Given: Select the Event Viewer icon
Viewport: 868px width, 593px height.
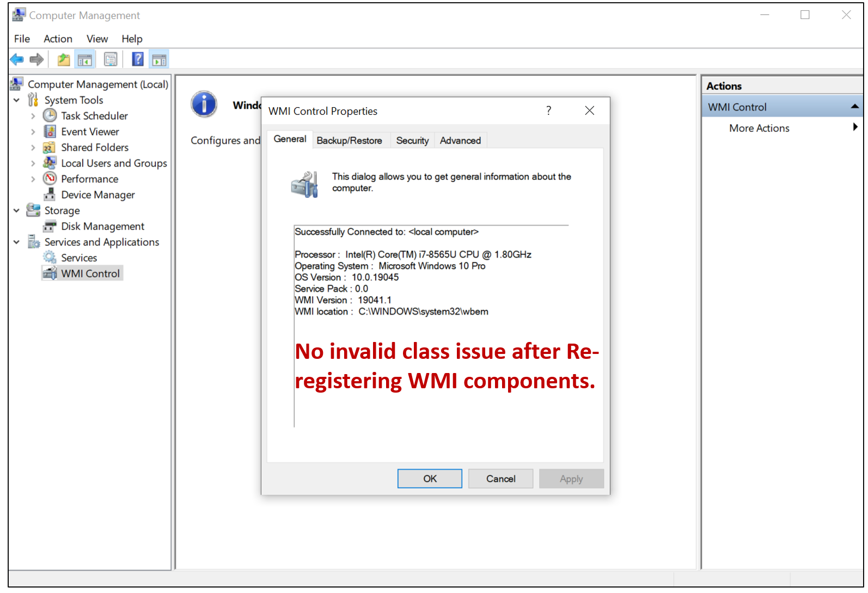Looking at the screenshot, I should tap(50, 131).
